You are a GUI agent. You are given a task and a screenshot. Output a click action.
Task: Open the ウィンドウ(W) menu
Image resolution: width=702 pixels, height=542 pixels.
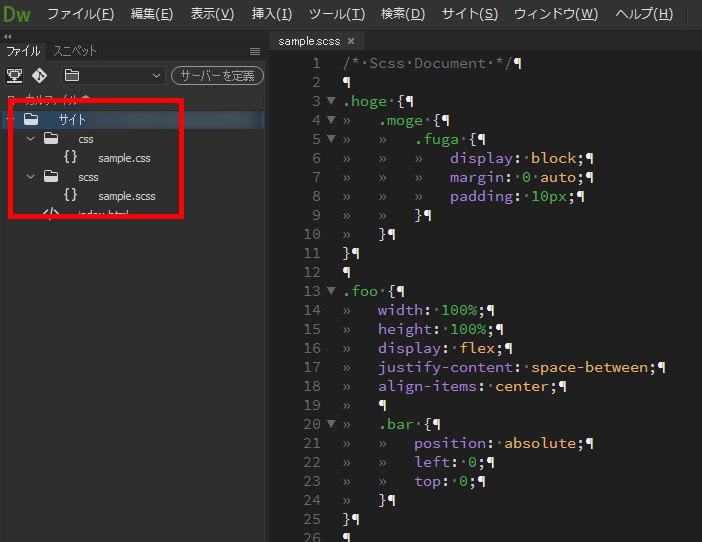556,14
